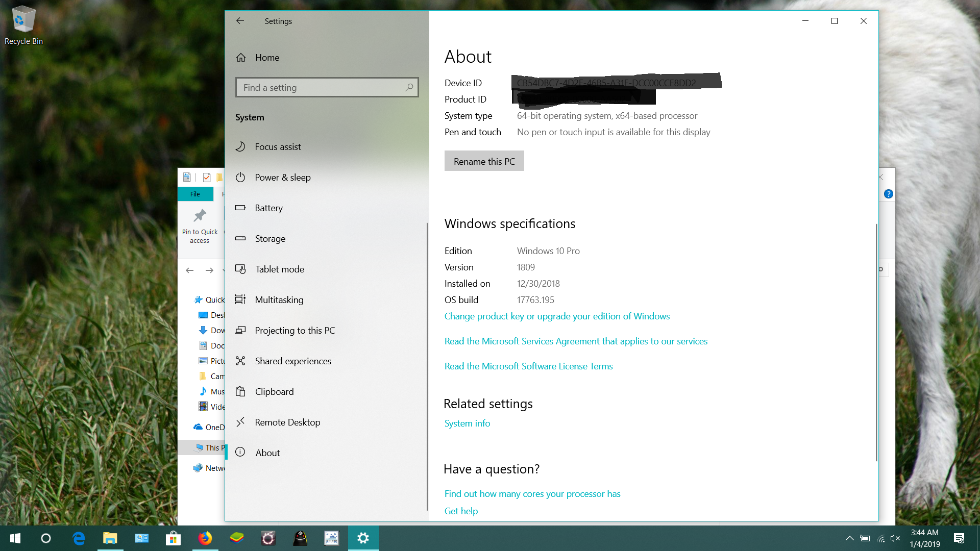Open Microsoft Store from taskbar
The height and width of the screenshot is (551, 980).
174,538
